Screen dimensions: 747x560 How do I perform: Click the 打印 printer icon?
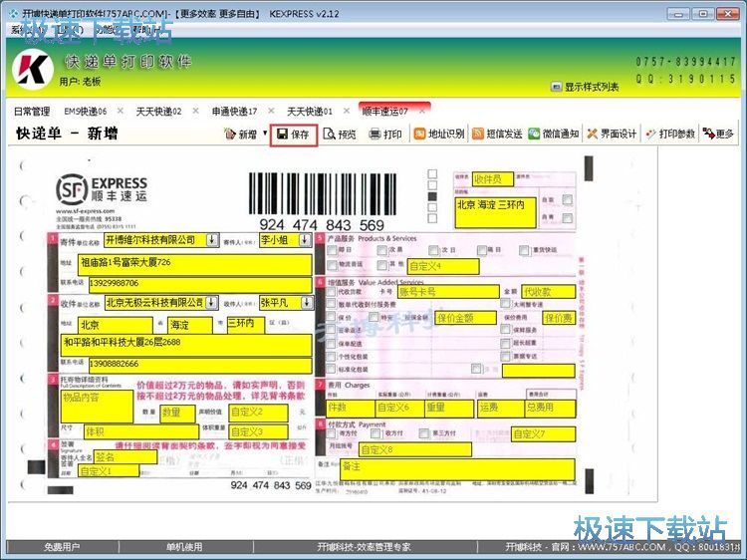375,135
